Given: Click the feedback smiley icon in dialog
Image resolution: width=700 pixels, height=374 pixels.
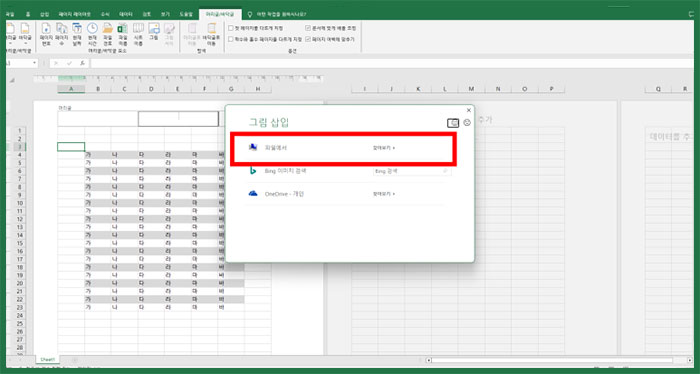Looking at the screenshot, I should [x=467, y=122].
